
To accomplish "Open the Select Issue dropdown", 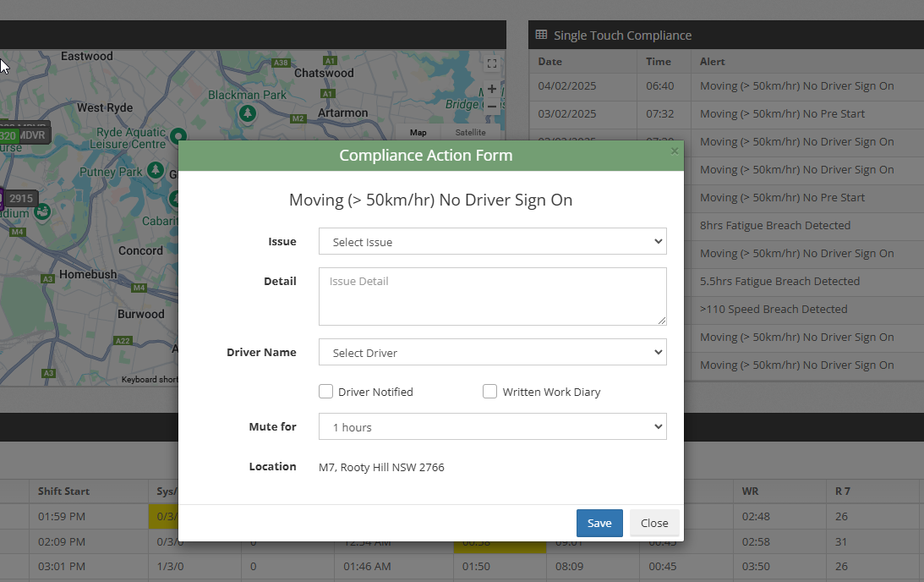I will coord(492,242).
